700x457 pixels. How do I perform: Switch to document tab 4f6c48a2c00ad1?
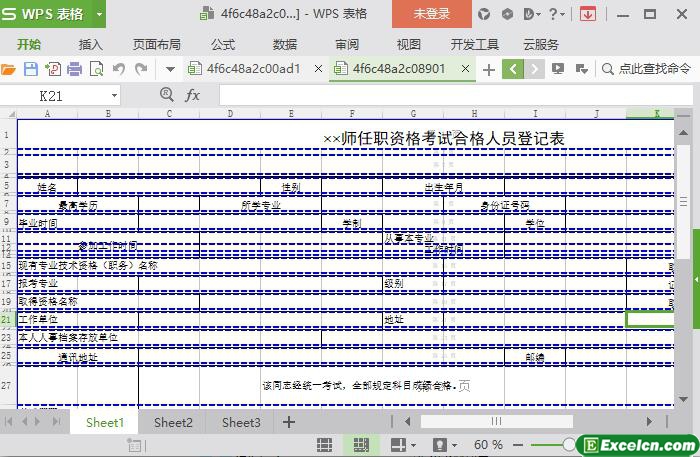pyautogui.click(x=253, y=69)
